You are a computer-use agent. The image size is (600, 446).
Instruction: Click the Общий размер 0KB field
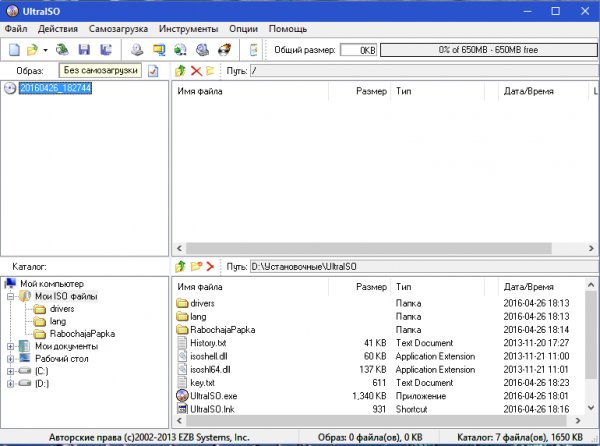(359, 50)
